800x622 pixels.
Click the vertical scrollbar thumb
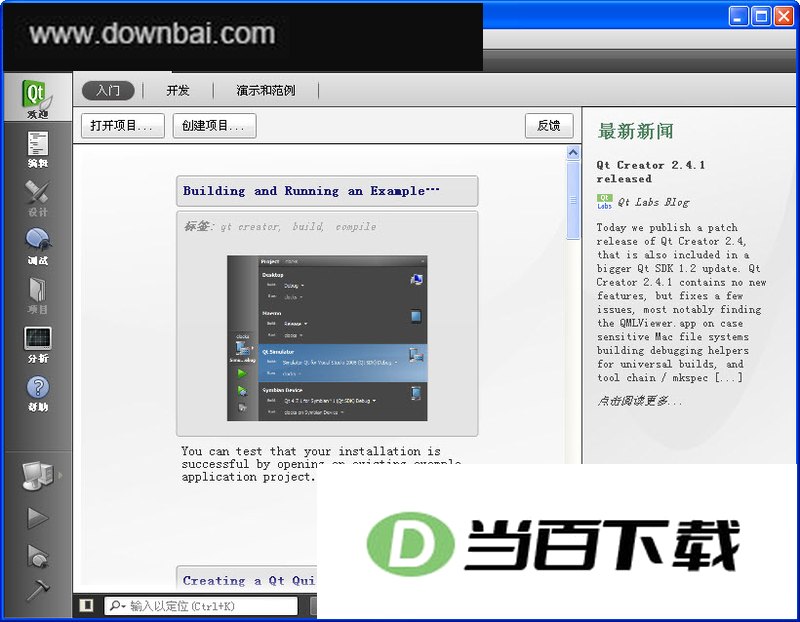(x=573, y=200)
